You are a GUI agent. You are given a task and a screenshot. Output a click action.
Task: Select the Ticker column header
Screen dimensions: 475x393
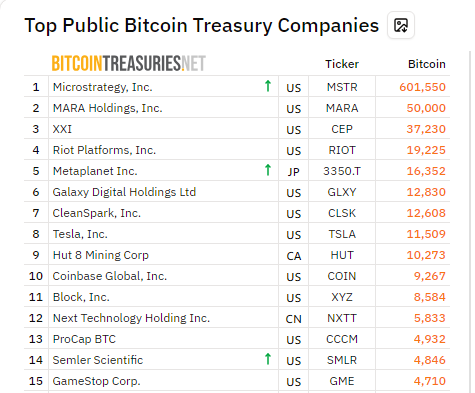coord(342,64)
